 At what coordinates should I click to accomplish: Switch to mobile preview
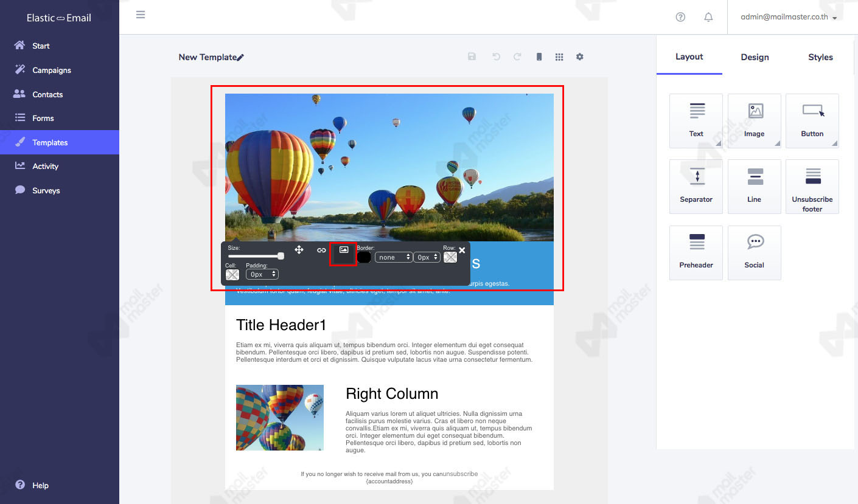[x=539, y=57]
